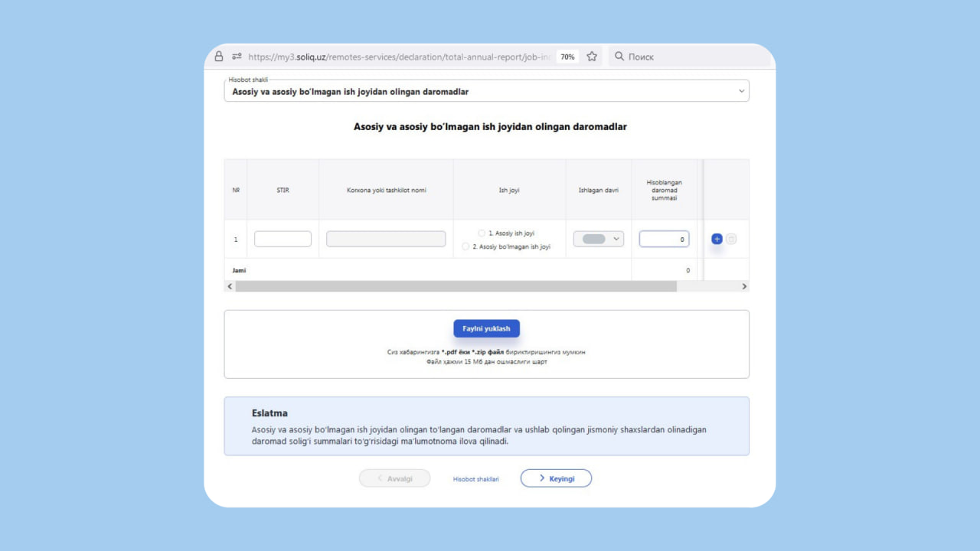The image size is (980, 551).
Task: Select the '1. Asosiy ish joyi' radio
Action: click(481, 233)
